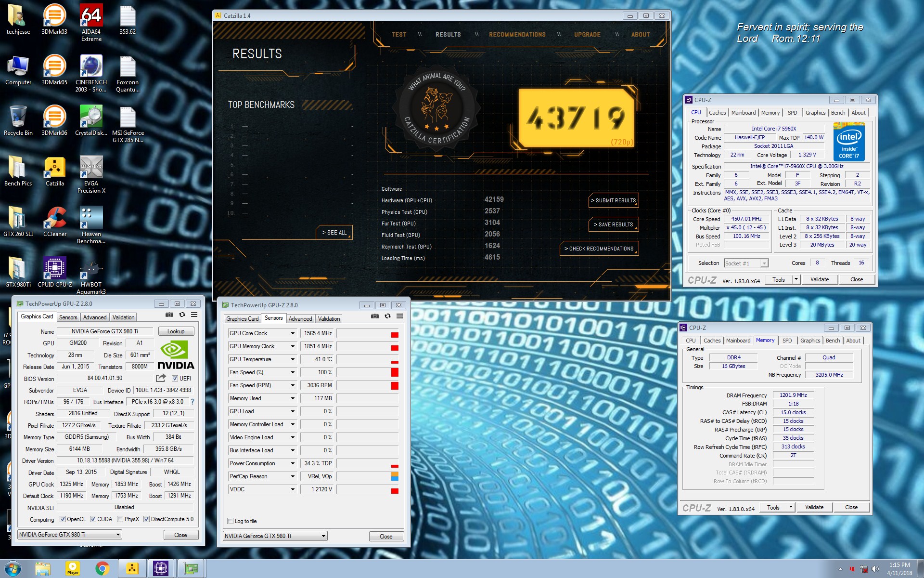Viewport: 924px width, 578px height.
Task: Click the Bus Interface question mark icon
Action: click(192, 402)
